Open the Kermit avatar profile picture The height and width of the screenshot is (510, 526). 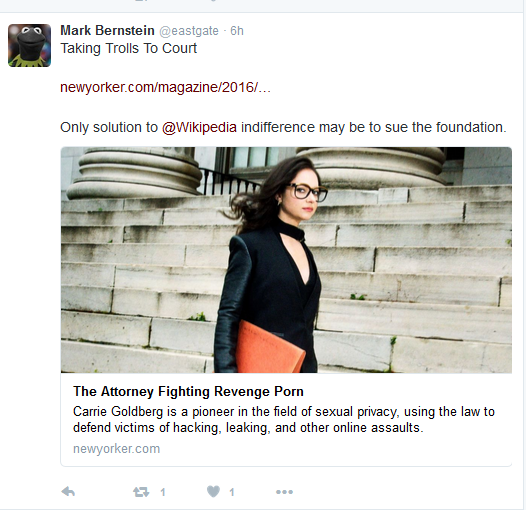30,45
